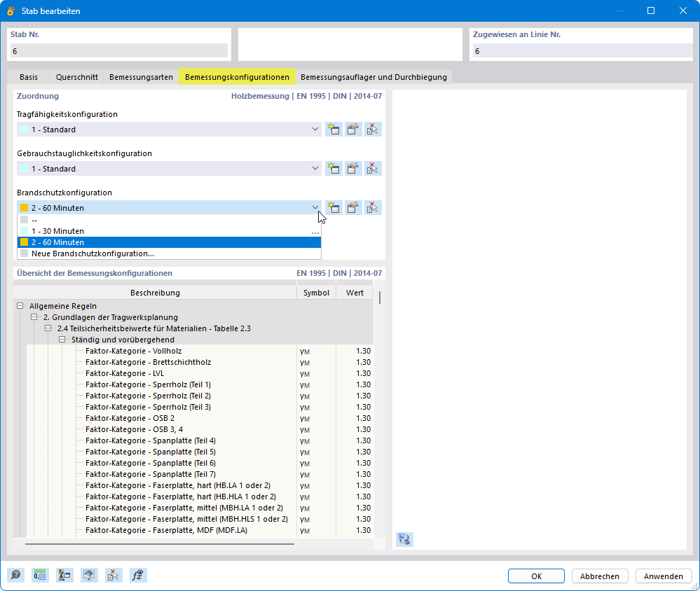Click multi-select icon in Gebrauchstauglichkeitskonfiguration row
The width and height of the screenshot is (700, 591).
pyautogui.click(x=372, y=169)
